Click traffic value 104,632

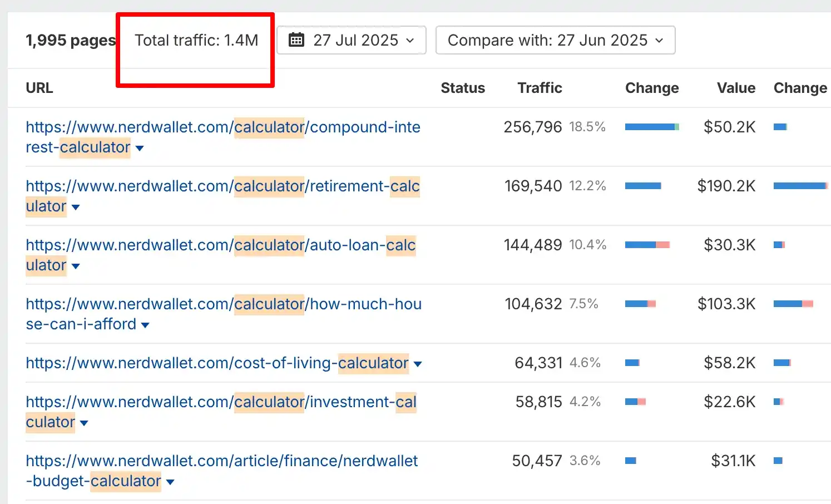coord(533,304)
